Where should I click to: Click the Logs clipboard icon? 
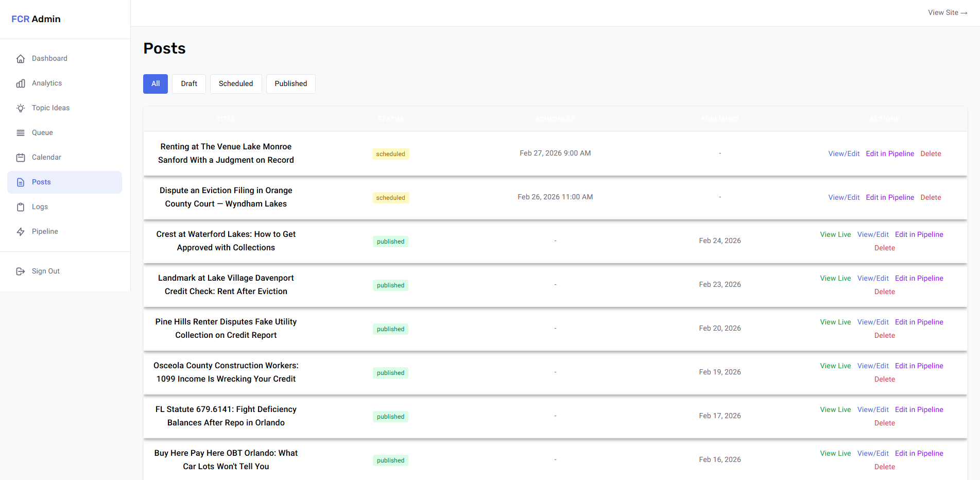(x=21, y=207)
